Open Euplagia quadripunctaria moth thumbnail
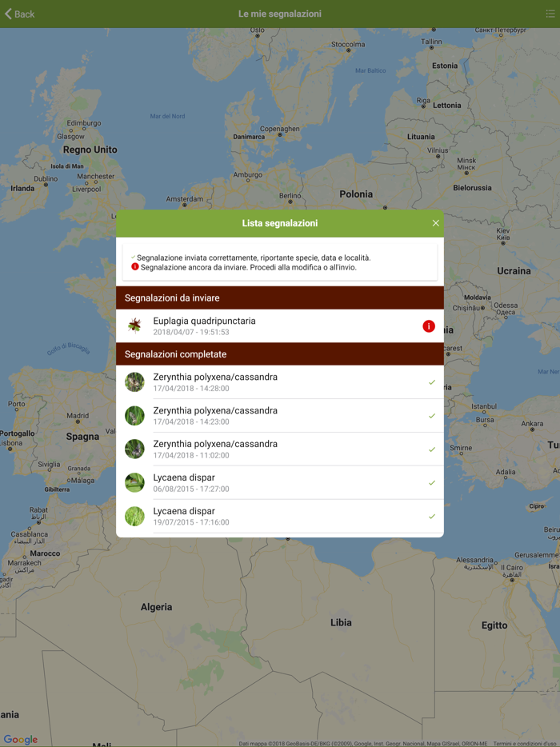 134,326
